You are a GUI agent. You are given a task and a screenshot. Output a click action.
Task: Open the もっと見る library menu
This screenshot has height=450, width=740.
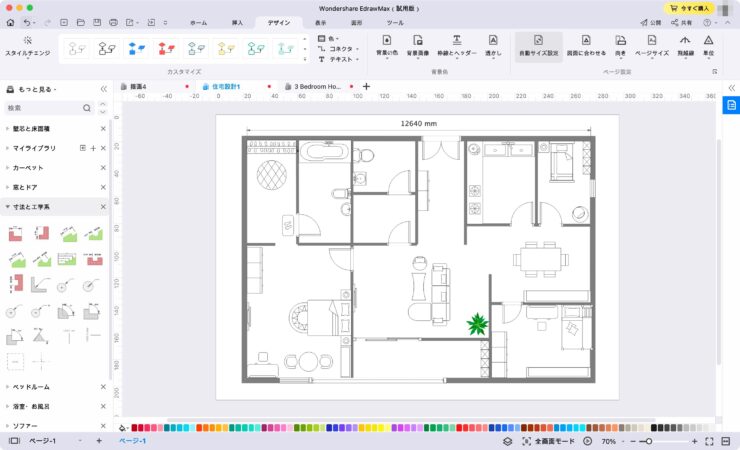32,89
